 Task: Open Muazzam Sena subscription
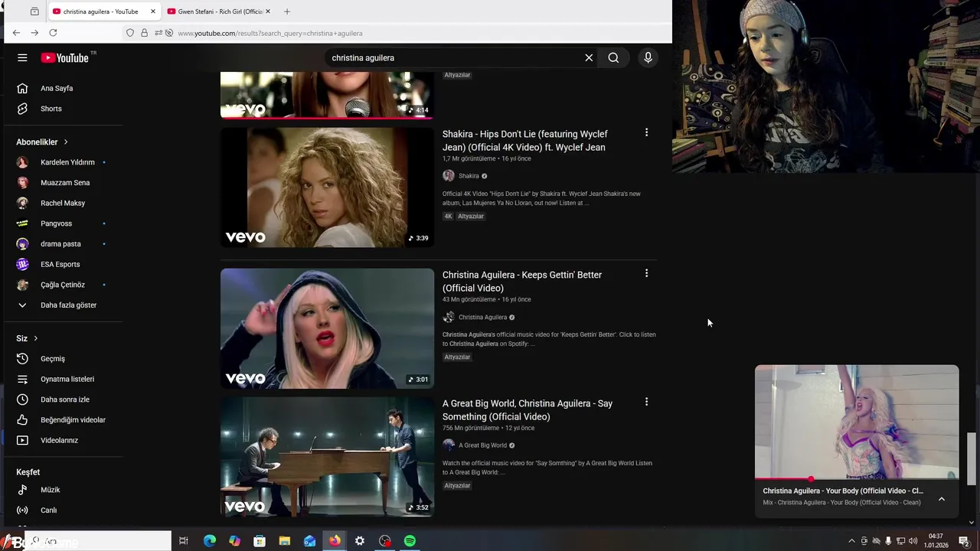click(x=64, y=182)
